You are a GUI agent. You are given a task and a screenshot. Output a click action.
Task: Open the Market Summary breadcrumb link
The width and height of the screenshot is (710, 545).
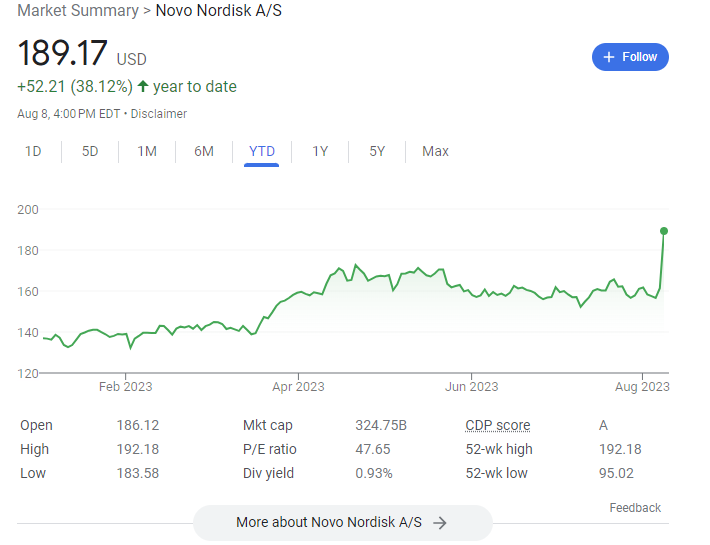pos(78,10)
